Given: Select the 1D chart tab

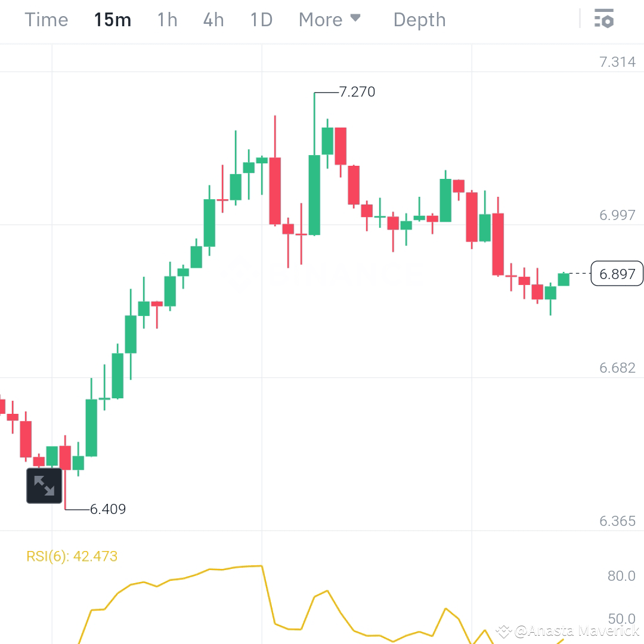Looking at the screenshot, I should click(261, 19).
